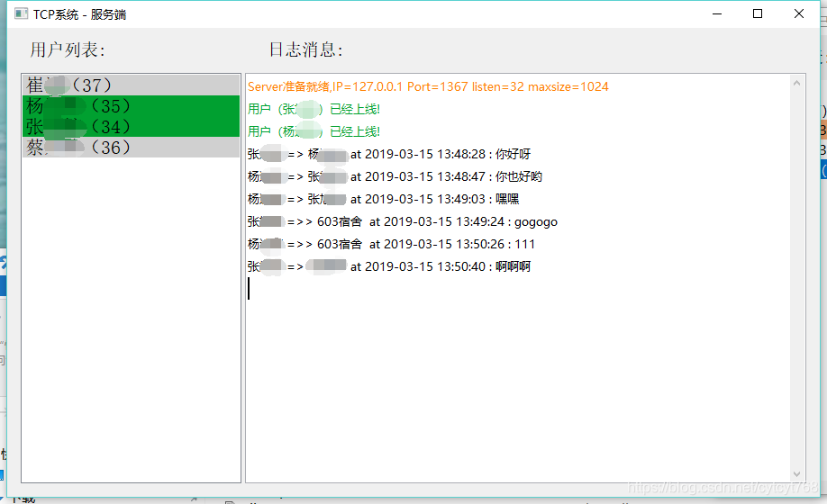Viewport: 827px width, 504px height.
Task: Click the 日志消息 label
Action: click(306, 50)
